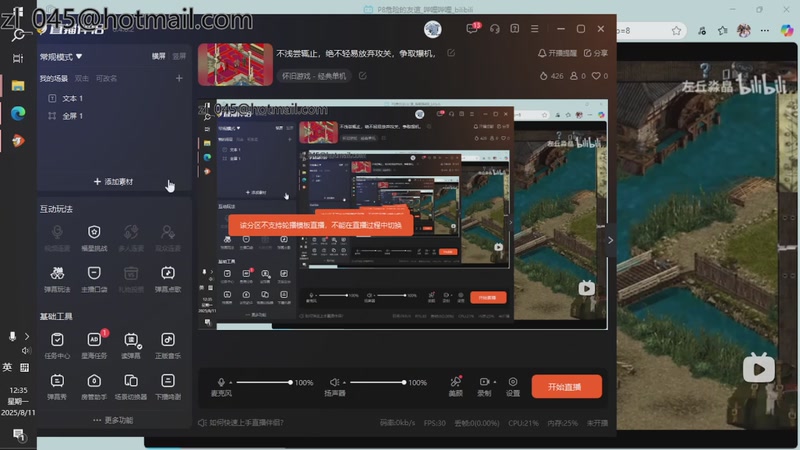Viewport: 800px width, 450px height.
Task: Open the 弹幕秀 danmaku show icon
Action: (x=57, y=386)
